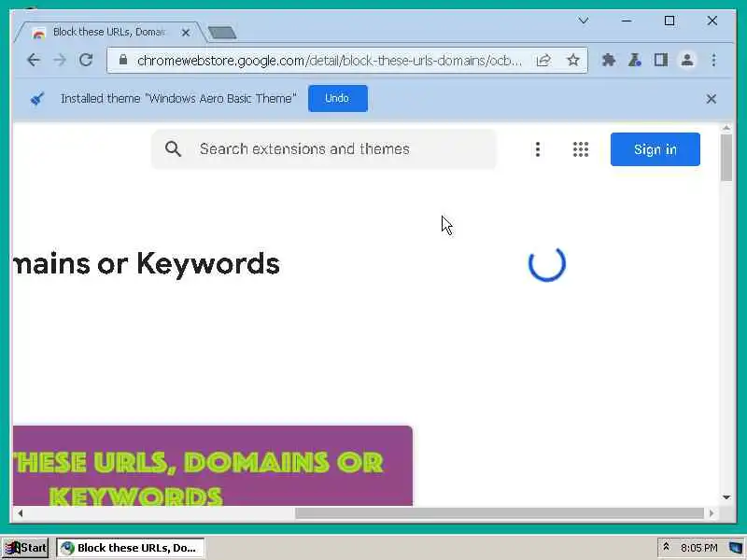Screen dimensions: 747x560
Task: Share this page icon in address bar
Action: [543, 60]
